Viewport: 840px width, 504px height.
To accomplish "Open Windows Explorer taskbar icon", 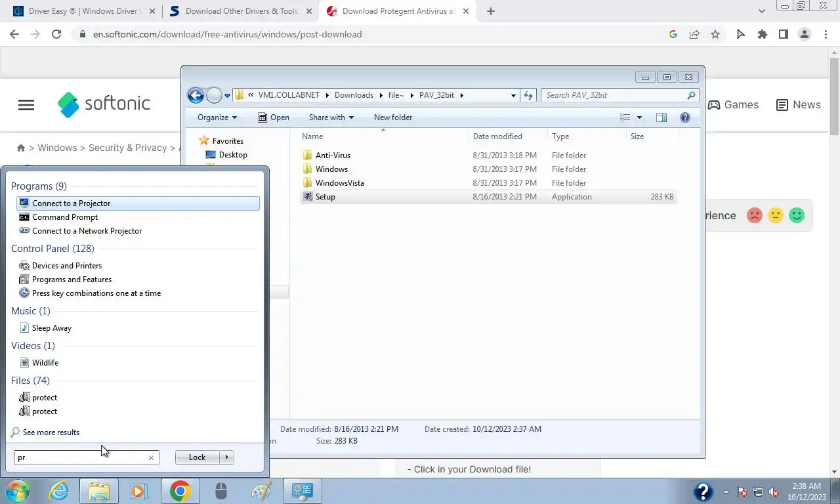I will click(99, 491).
